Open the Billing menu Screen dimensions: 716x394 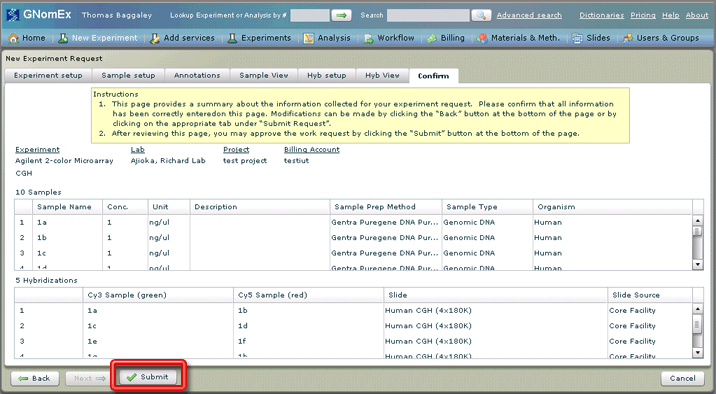pyautogui.click(x=452, y=38)
